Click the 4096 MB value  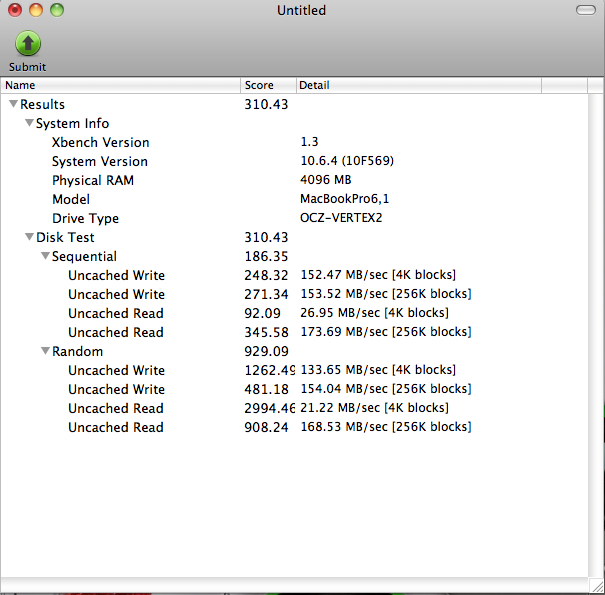point(326,179)
